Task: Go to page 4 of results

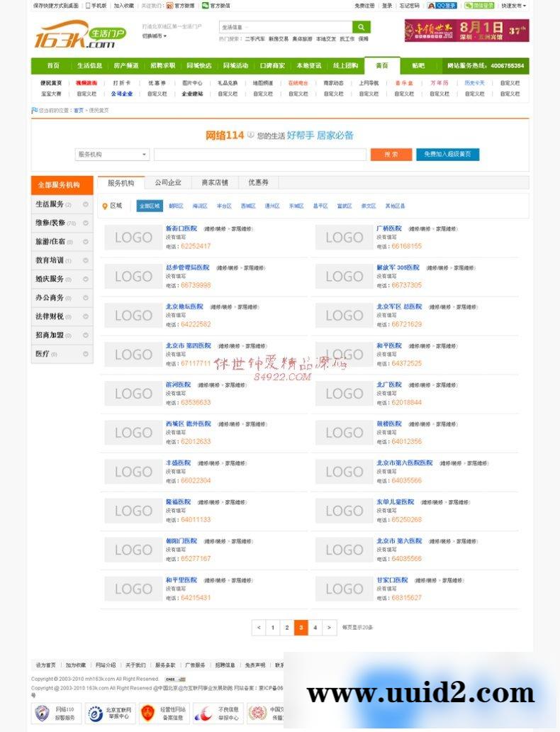Action: (x=315, y=628)
